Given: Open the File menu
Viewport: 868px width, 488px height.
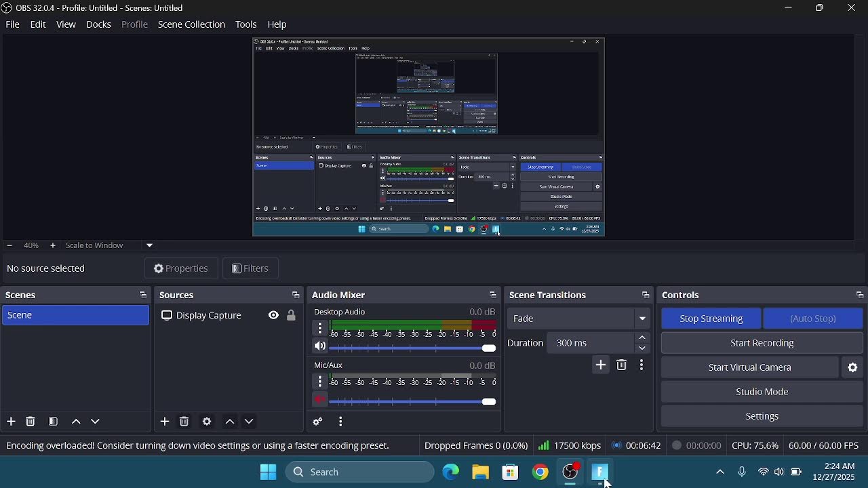Looking at the screenshot, I should [13, 24].
